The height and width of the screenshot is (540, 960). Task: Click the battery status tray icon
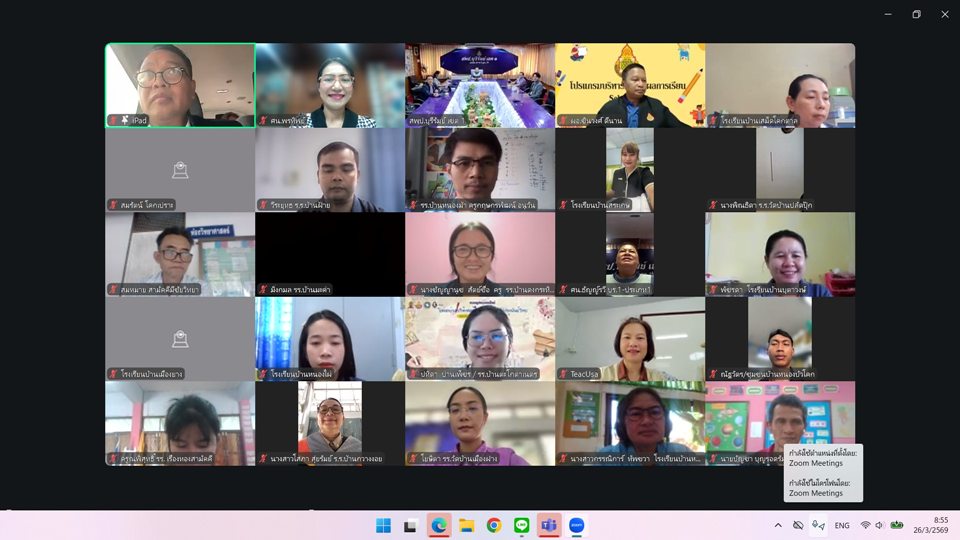[898, 525]
